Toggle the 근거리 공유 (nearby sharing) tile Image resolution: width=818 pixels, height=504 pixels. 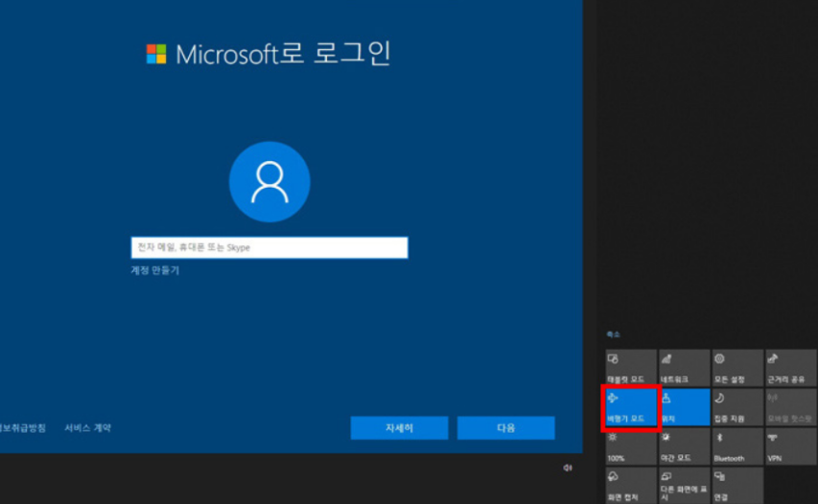pos(791,368)
